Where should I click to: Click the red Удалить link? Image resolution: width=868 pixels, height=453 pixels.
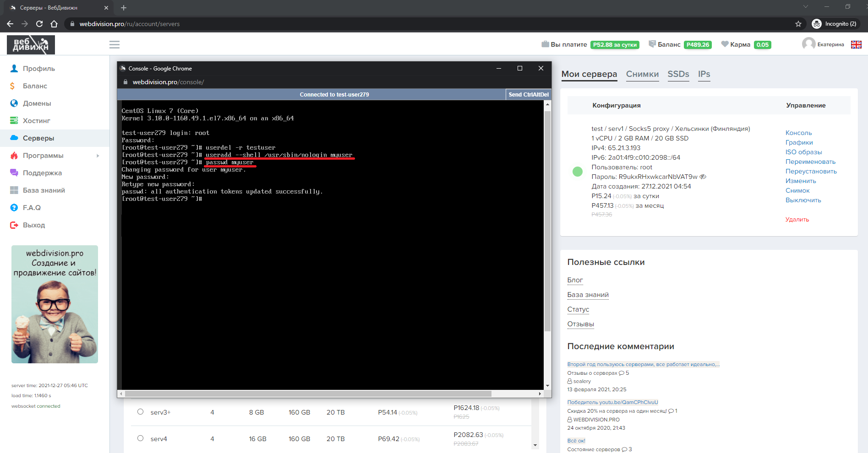point(797,219)
